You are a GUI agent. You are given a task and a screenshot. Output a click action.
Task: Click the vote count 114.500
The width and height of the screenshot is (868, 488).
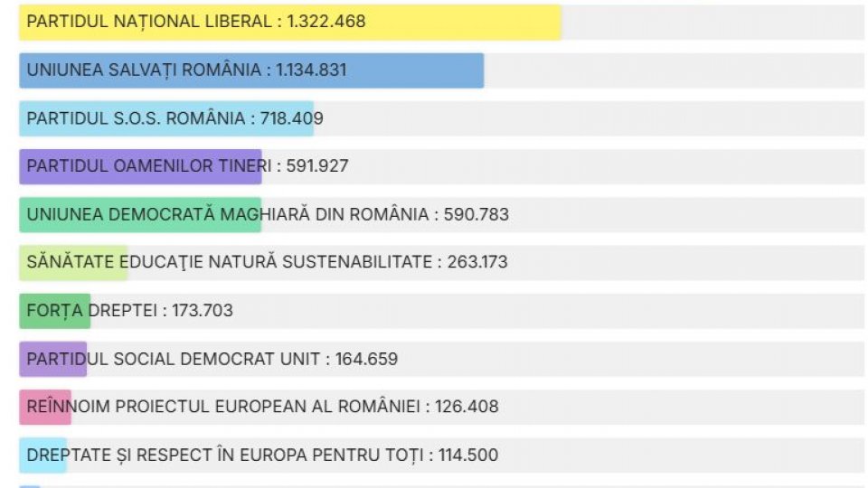click(x=467, y=455)
